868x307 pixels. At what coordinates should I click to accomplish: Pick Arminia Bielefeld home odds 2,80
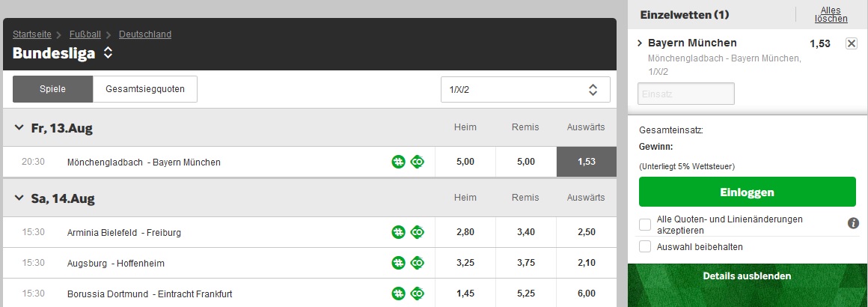(x=465, y=232)
